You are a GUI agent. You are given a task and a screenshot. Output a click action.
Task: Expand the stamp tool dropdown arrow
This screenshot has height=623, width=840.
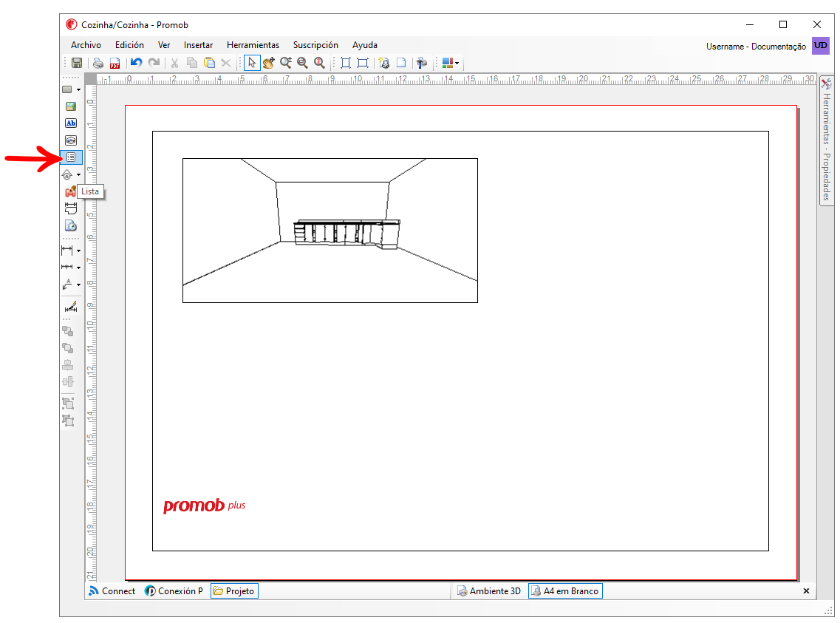coord(79,174)
